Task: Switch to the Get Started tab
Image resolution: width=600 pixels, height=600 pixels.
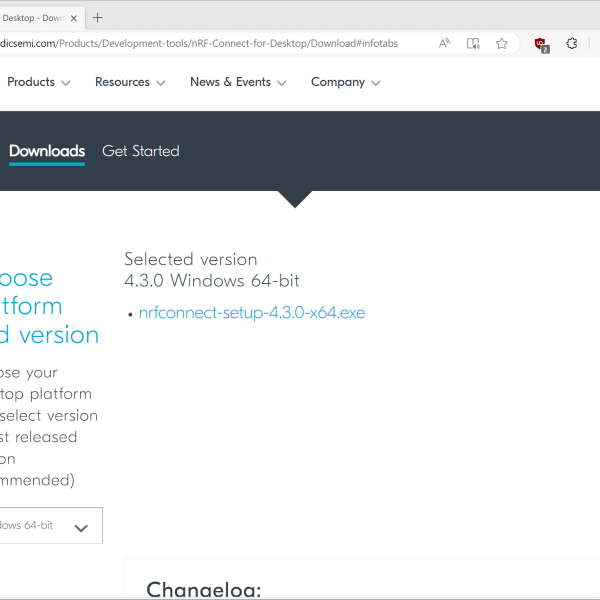Action: tap(141, 152)
